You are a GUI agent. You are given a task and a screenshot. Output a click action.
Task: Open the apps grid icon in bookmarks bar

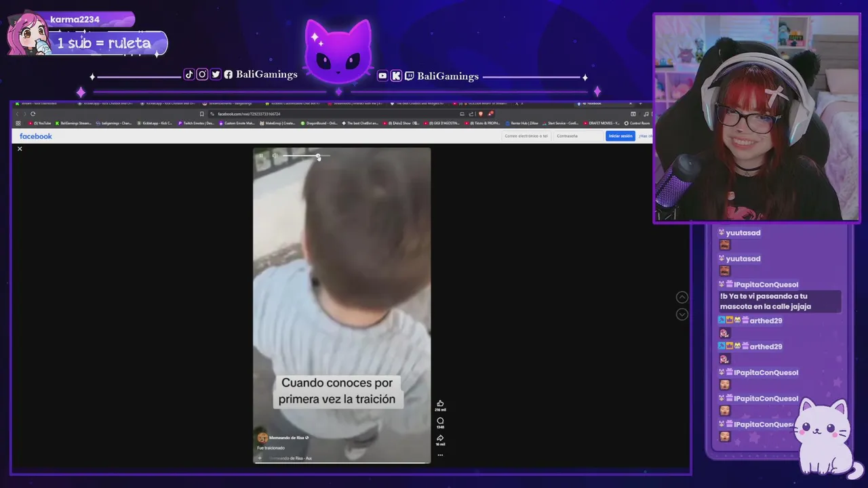tap(19, 123)
